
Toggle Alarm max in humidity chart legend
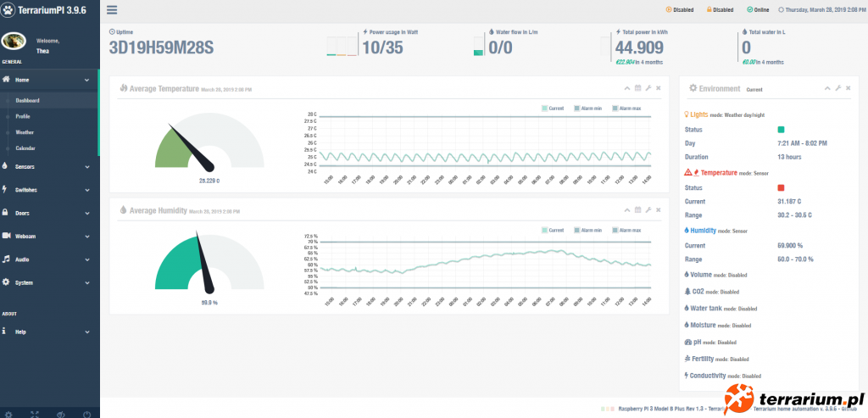tap(626, 230)
